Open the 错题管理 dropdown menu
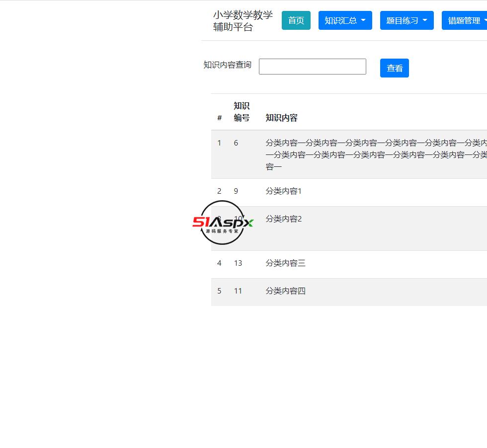 click(466, 20)
